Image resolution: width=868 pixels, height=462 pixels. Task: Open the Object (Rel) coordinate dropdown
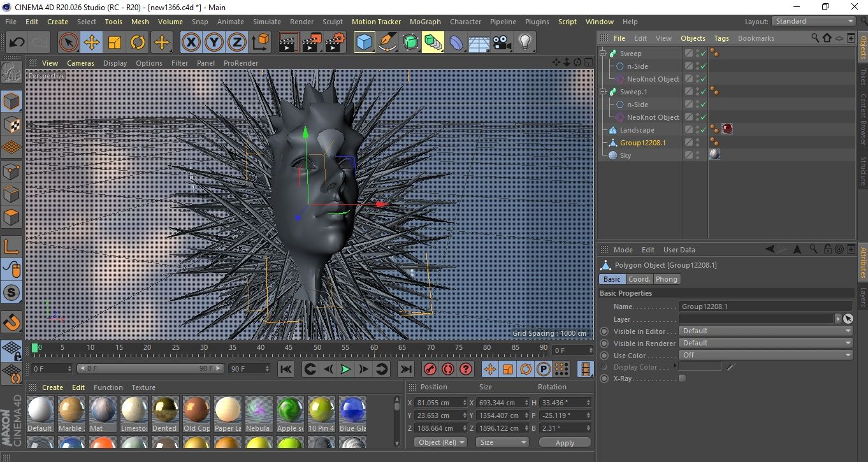click(x=440, y=442)
